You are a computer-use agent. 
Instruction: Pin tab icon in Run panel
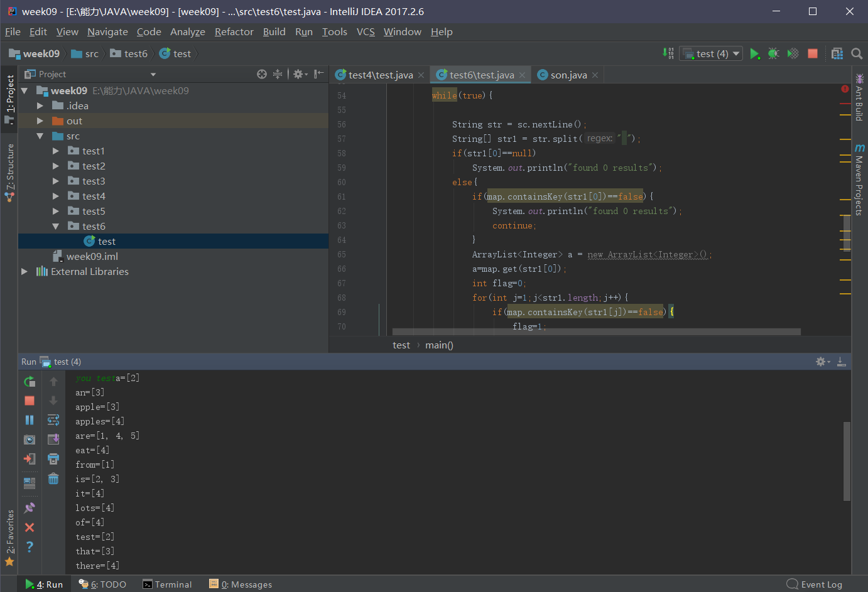click(30, 508)
